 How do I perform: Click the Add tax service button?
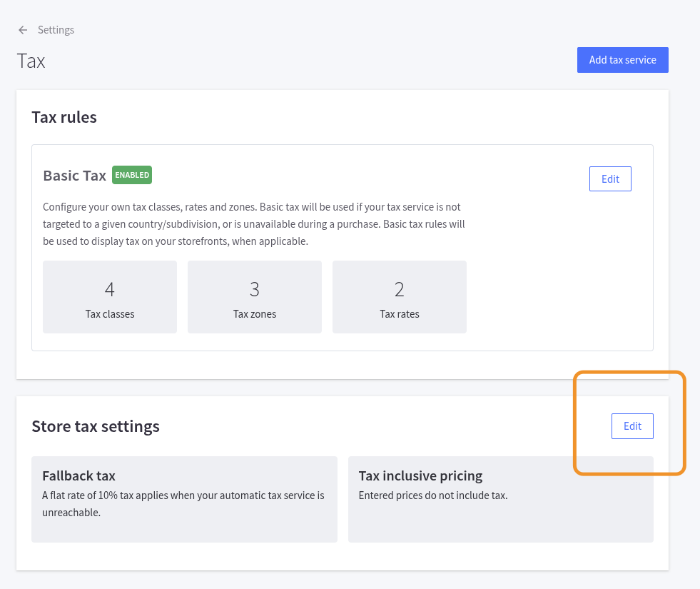coord(622,59)
